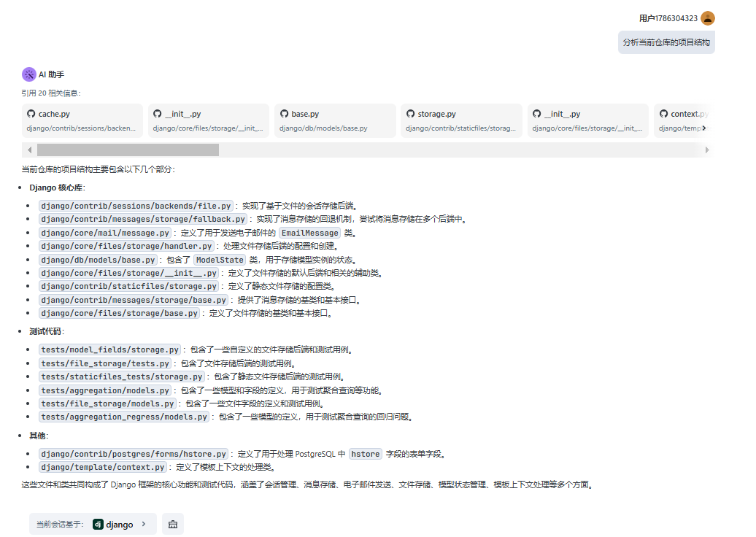Screen dimensions: 756x537
Task: Click tests/model_fields/storage.py code path
Action: [x=110, y=349]
